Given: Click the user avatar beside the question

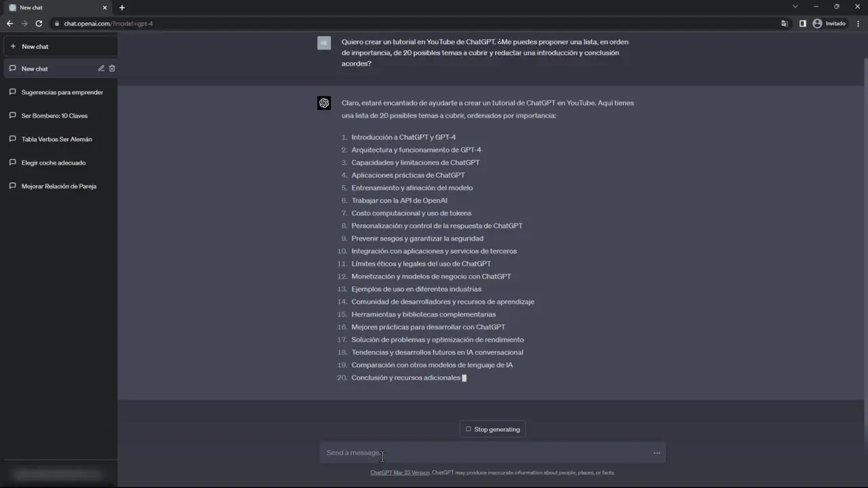Looking at the screenshot, I should pyautogui.click(x=324, y=43).
